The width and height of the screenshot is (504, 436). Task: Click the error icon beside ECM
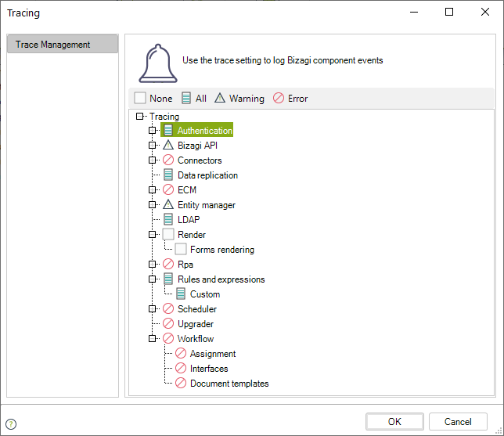(x=168, y=189)
